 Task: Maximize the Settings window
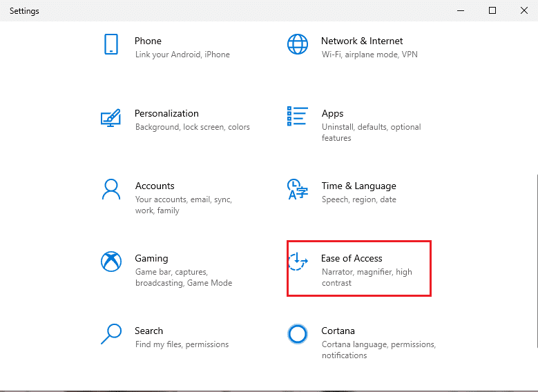point(492,10)
